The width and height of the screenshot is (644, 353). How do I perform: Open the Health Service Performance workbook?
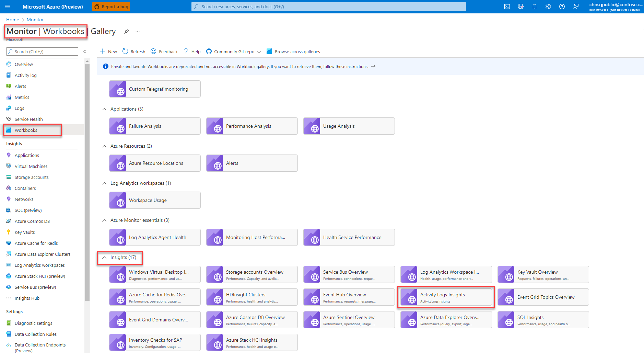pos(349,237)
